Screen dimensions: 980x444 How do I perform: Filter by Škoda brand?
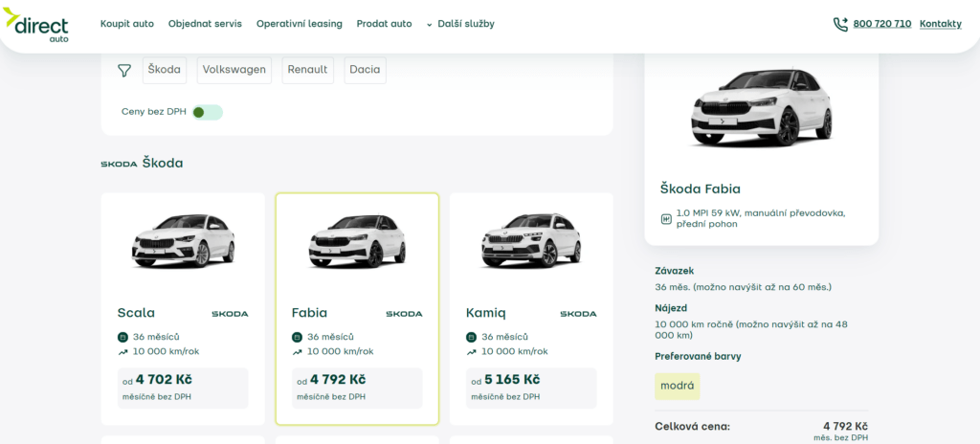point(165,70)
